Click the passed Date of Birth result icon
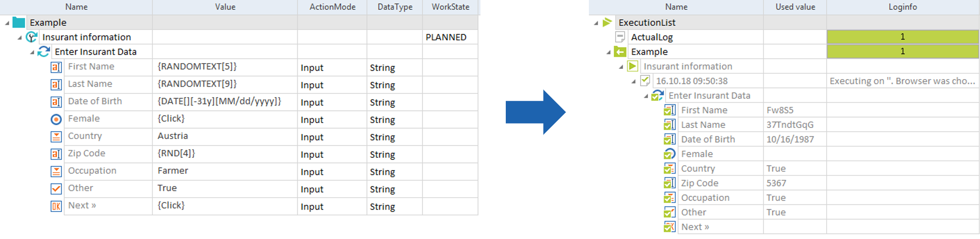 pos(669,139)
